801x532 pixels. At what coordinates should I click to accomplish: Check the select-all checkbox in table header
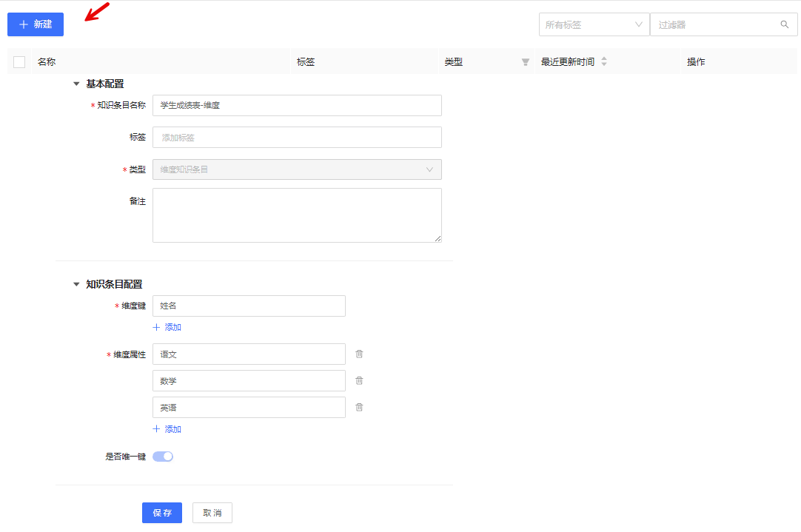tap(19, 62)
